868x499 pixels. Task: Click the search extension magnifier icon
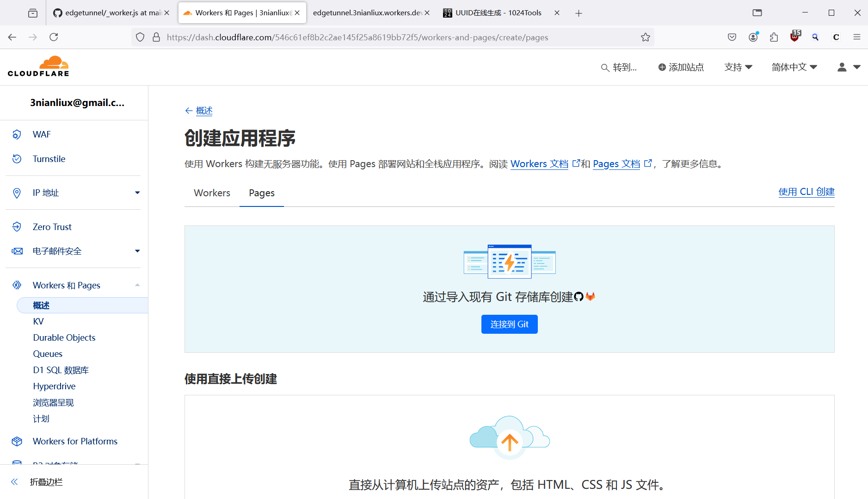coord(815,37)
